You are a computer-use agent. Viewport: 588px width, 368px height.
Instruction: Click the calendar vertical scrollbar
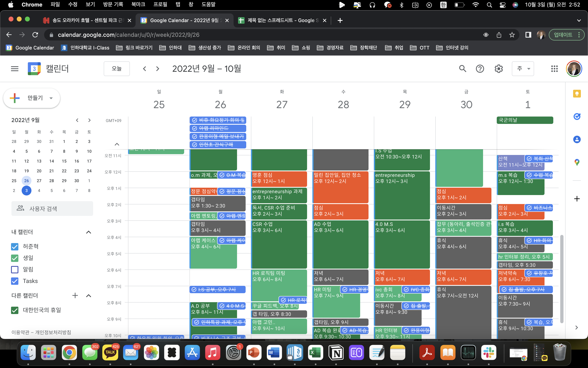[561, 279]
